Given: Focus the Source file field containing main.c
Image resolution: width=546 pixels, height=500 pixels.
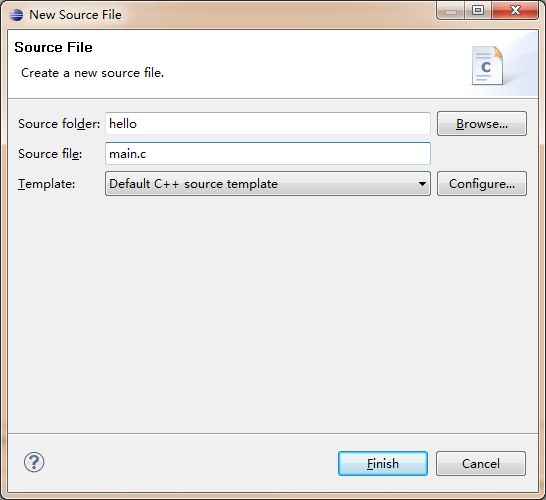Looking at the screenshot, I should point(268,154).
